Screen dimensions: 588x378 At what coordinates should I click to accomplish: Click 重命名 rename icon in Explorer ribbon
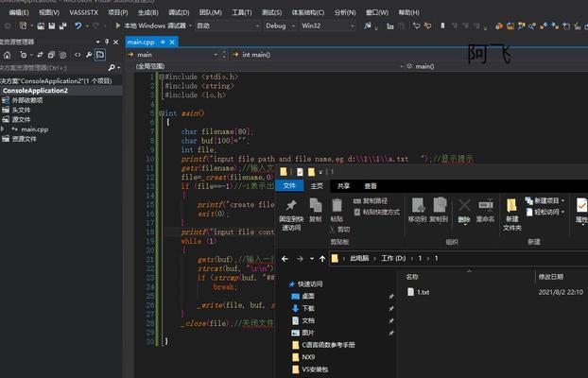tap(485, 205)
